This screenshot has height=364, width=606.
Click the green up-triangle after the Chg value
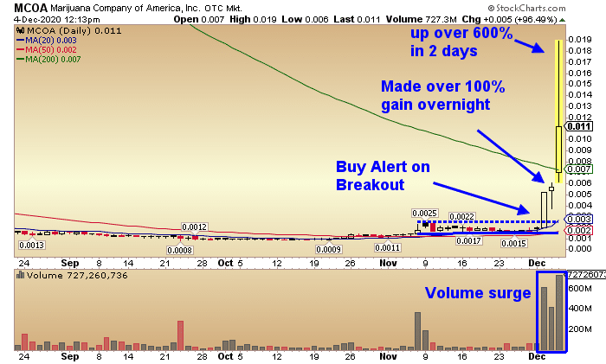563,20
